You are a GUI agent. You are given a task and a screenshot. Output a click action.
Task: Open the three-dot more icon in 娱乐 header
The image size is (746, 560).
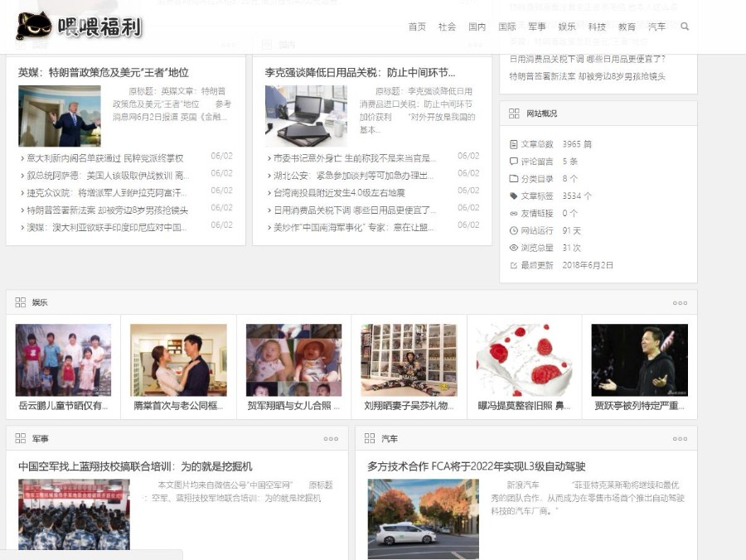pyautogui.click(x=680, y=303)
